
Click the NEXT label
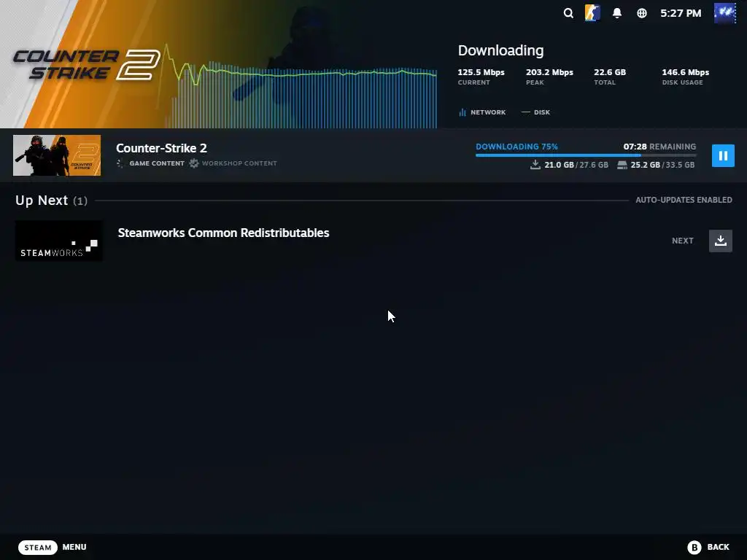pyautogui.click(x=682, y=241)
